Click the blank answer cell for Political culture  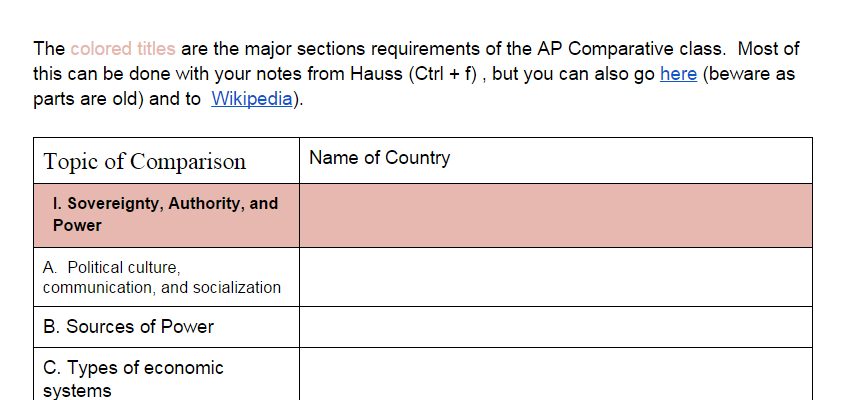click(x=556, y=277)
